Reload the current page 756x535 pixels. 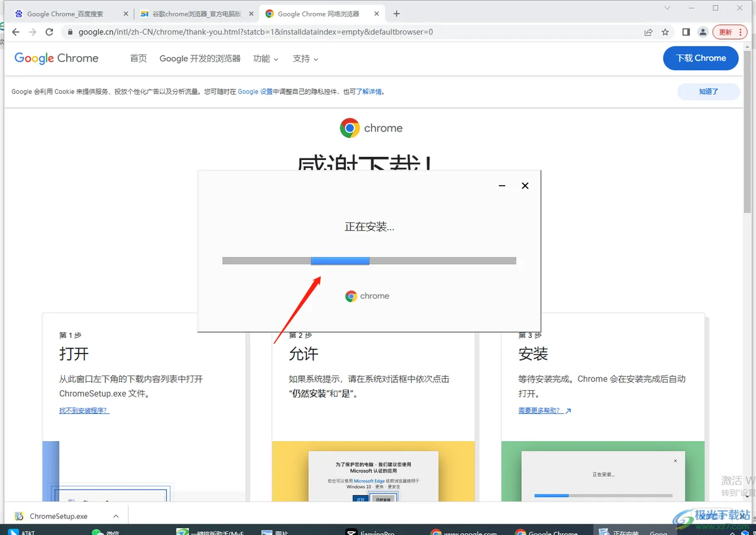(x=50, y=32)
